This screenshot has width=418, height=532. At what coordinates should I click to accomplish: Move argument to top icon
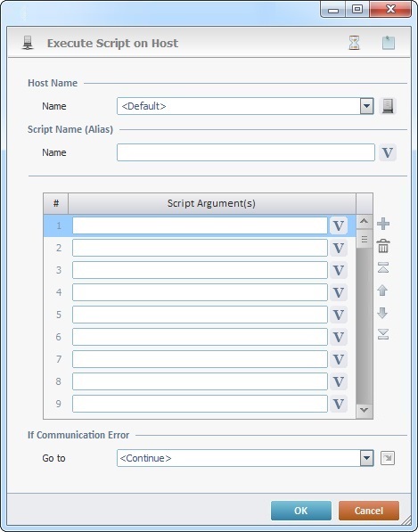point(383,267)
